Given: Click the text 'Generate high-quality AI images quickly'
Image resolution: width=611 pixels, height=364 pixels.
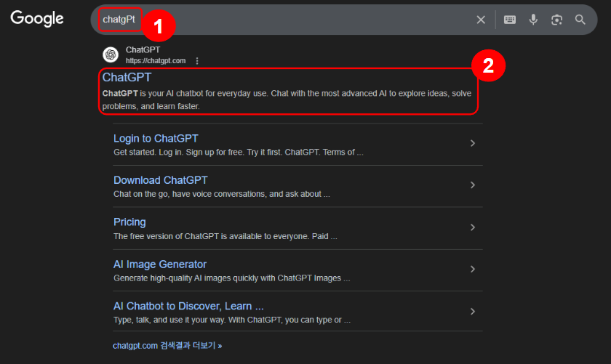Looking at the screenshot, I should coord(187,278).
